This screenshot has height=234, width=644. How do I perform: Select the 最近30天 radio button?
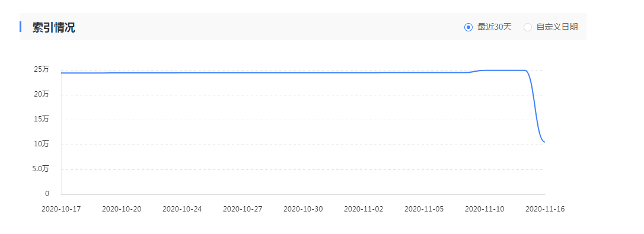(468, 27)
